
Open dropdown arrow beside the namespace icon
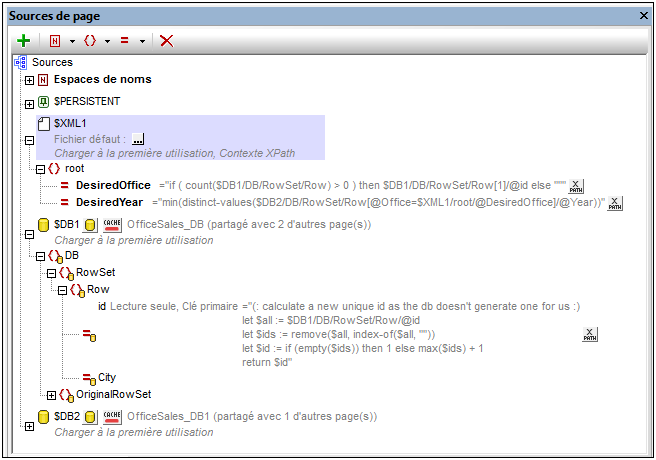72,41
